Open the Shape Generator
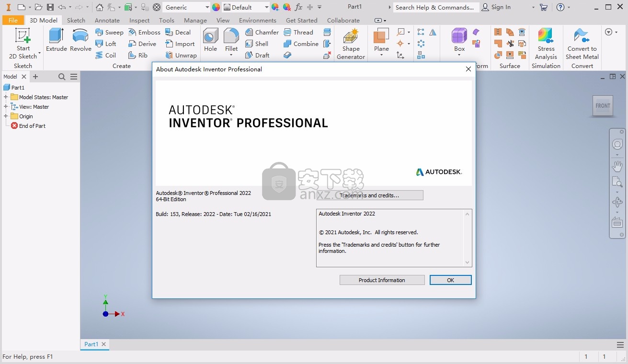This screenshot has height=364, width=628. pos(351,44)
